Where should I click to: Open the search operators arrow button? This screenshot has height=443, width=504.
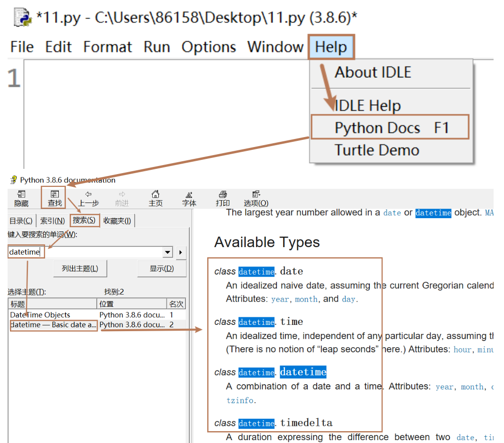181,252
